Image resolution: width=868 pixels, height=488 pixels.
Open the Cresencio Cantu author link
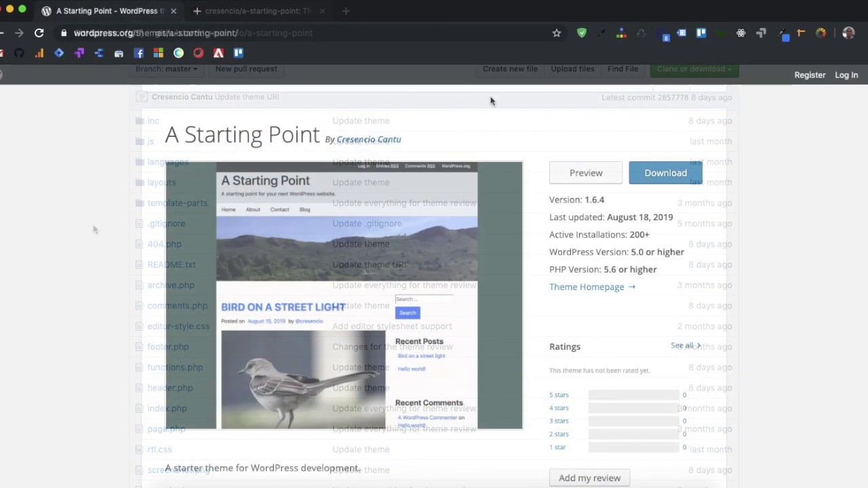(369, 139)
